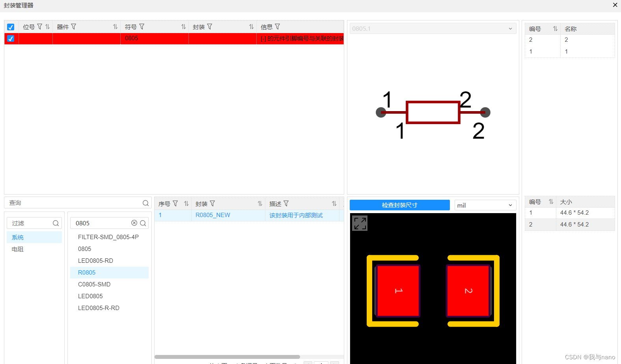Screen dimensions: 621x364
Task: Select pin row 2 in the 编号/名称 table
Action: [x=570, y=40]
